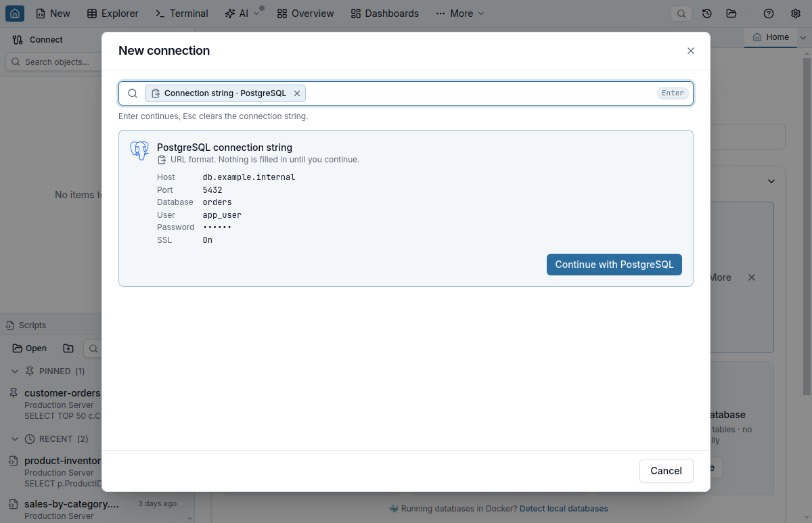Cancel the New connection dialog

666,471
